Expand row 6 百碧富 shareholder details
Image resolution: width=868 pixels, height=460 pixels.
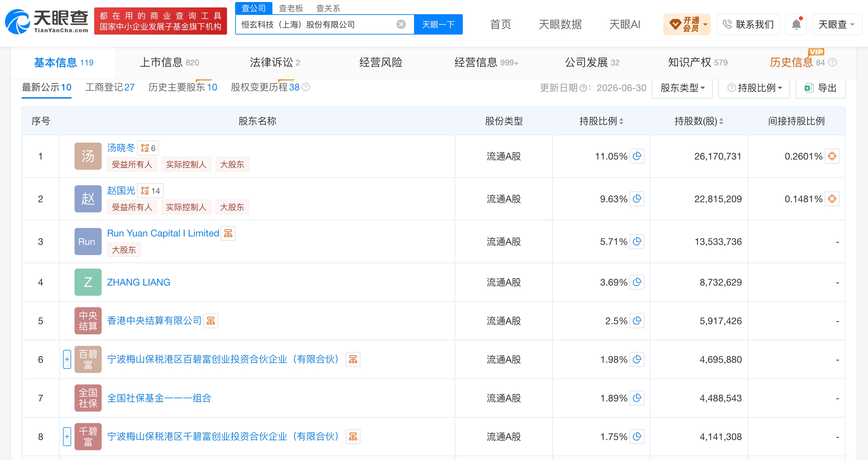click(67, 359)
